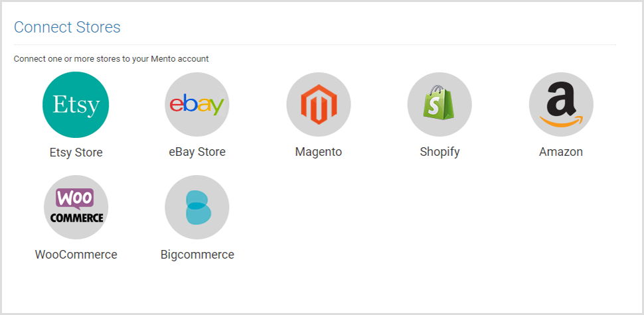The width and height of the screenshot is (644, 315).
Task: Open the "Bigcommerce" label text
Action: point(197,254)
